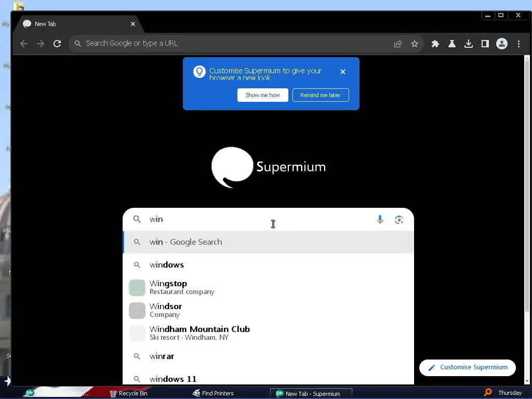Open the Downloads icon
Viewport: 532px width, 399px height.
tap(469, 44)
